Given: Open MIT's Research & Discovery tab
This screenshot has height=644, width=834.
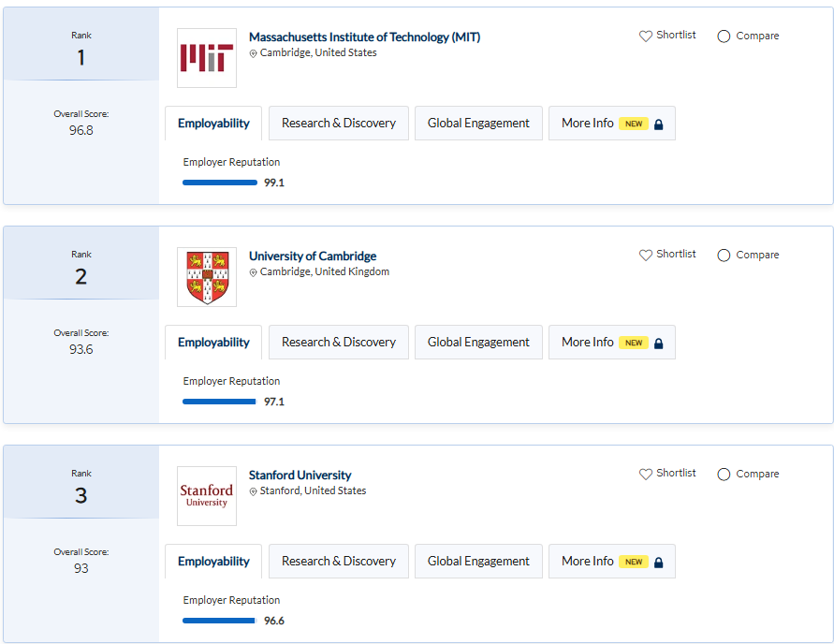Looking at the screenshot, I should point(339,124).
